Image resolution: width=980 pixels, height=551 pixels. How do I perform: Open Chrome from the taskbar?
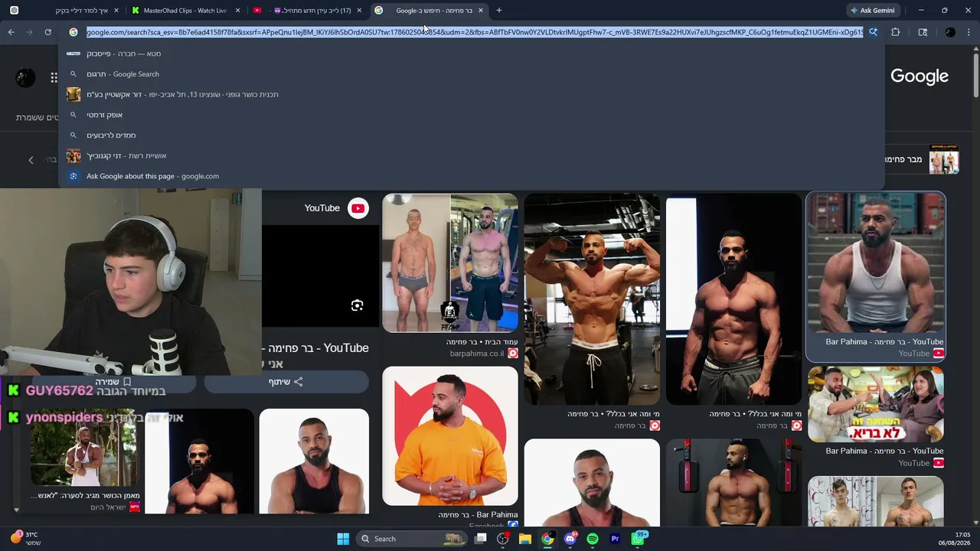coord(547,539)
